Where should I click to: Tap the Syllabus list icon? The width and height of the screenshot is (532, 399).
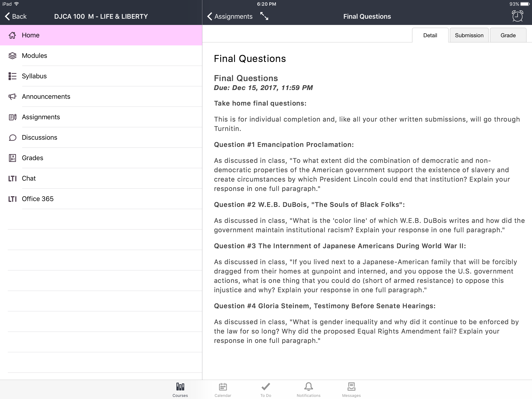pos(12,76)
